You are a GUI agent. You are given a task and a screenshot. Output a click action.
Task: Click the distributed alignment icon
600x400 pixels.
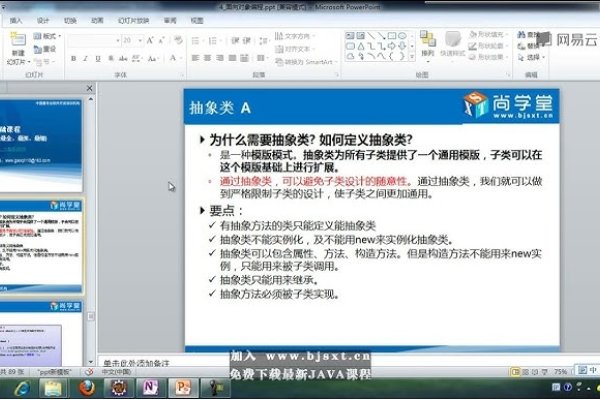[245, 58]
